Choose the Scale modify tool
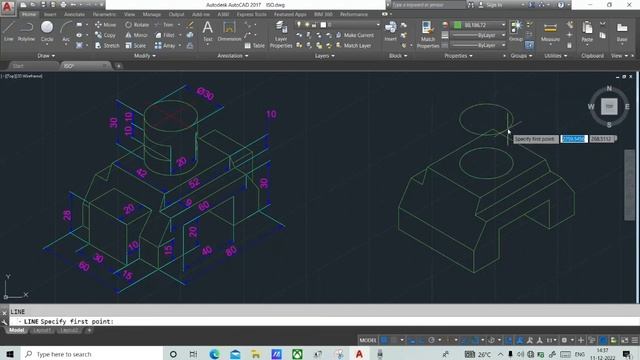The height and width of the screenshot is (360, 640). (136, 45)
